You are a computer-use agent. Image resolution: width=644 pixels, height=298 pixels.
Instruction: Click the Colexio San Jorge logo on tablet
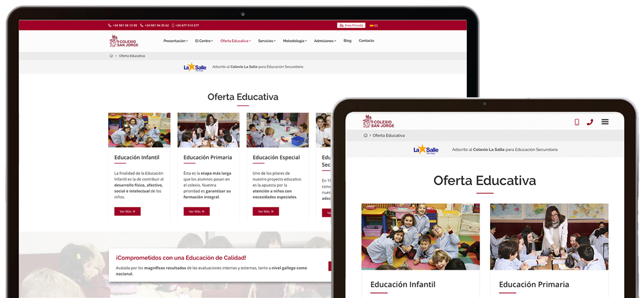pyautogui.click(x=378, y=121)
